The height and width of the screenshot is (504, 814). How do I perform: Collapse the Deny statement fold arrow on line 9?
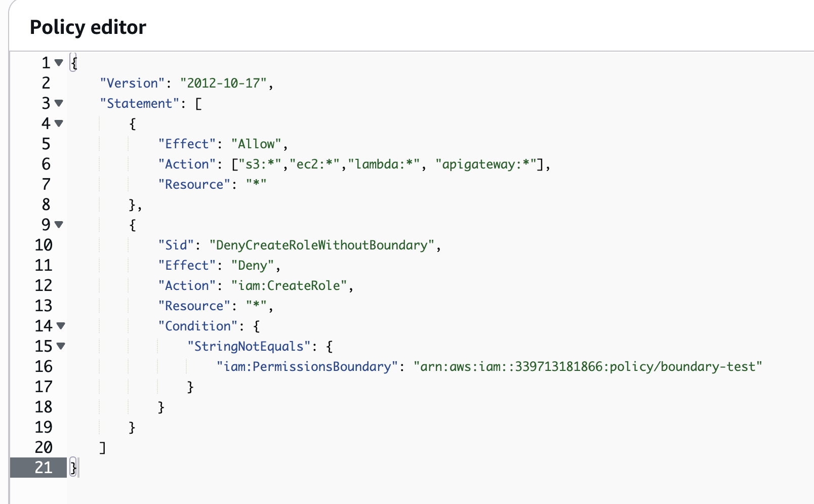point(59,225)
